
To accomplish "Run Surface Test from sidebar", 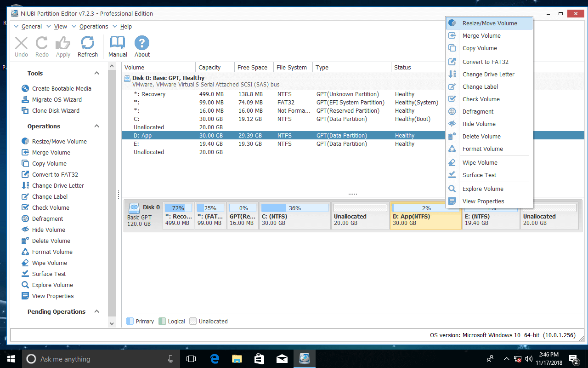I will pyautogui.click(x=49, y=274).
